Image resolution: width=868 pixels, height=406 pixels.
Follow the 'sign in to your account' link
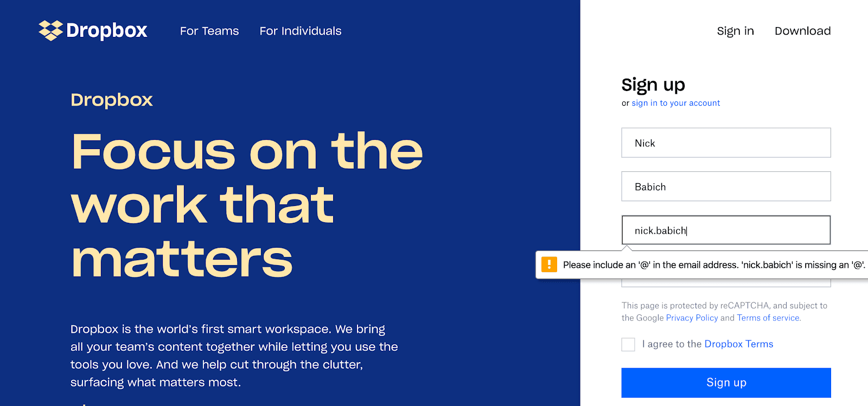675,103
